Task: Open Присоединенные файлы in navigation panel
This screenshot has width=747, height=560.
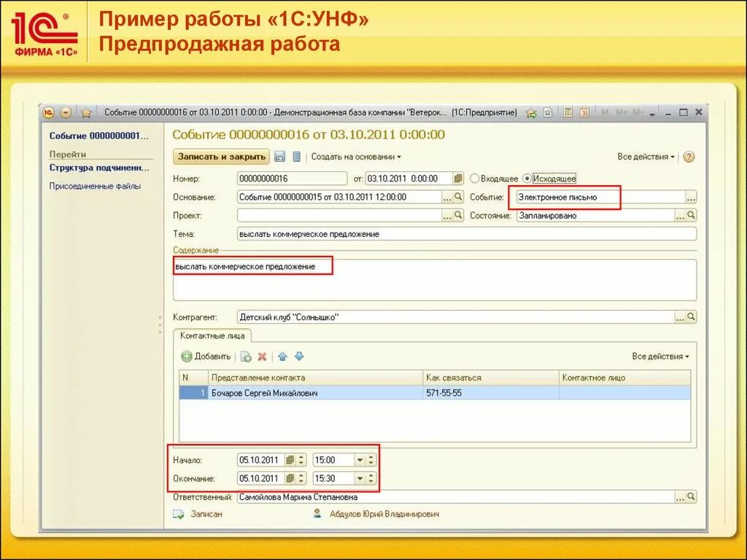Action: click(95, 186)
